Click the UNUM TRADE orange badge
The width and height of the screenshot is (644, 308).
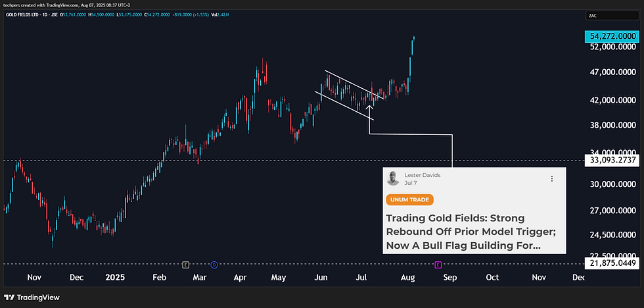pos(410,200)
